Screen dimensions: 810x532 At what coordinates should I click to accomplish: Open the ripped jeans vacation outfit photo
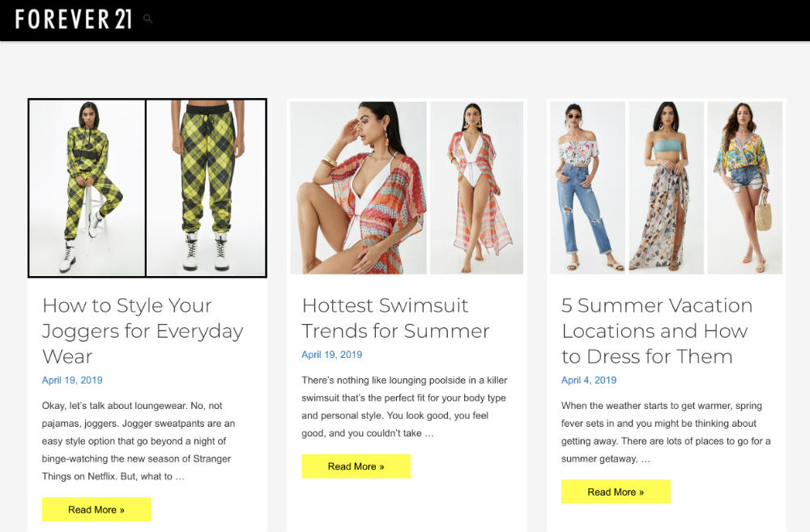pos(588,188)
